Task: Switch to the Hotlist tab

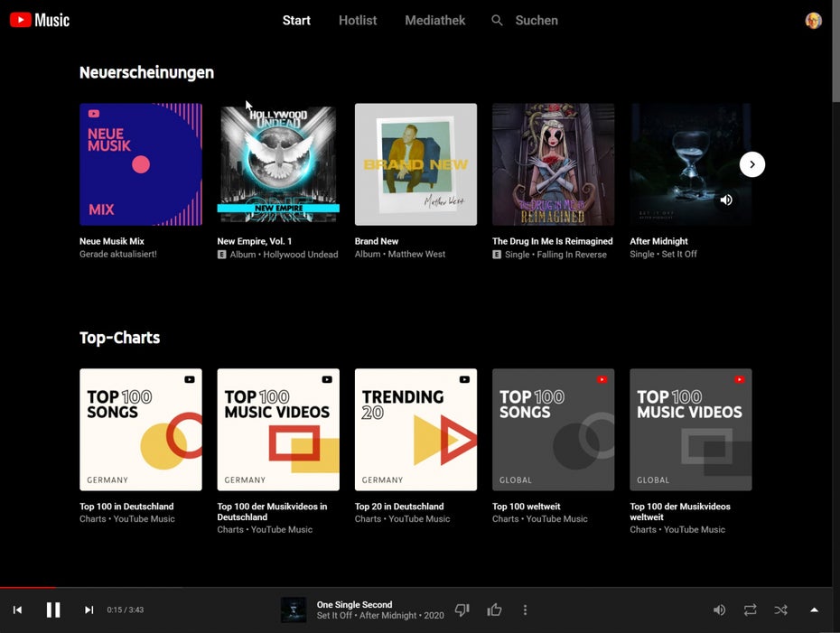Action: [358, 20]
